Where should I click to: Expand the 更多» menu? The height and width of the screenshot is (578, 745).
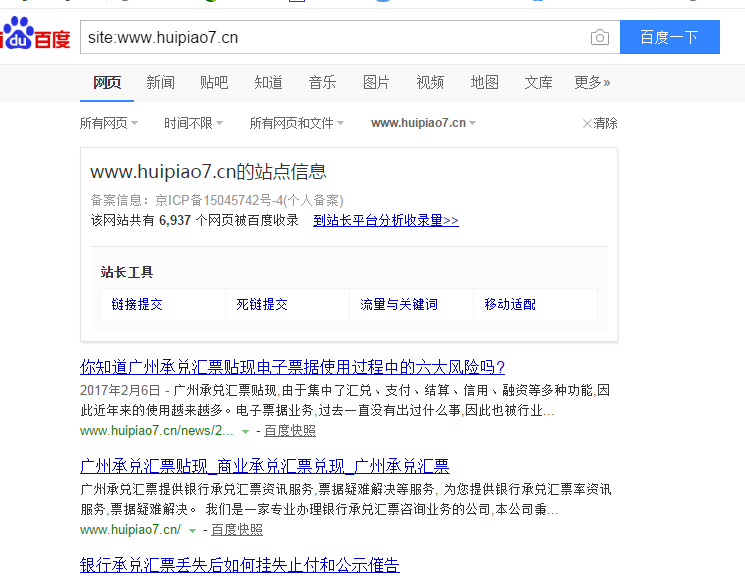coord(592,82)
